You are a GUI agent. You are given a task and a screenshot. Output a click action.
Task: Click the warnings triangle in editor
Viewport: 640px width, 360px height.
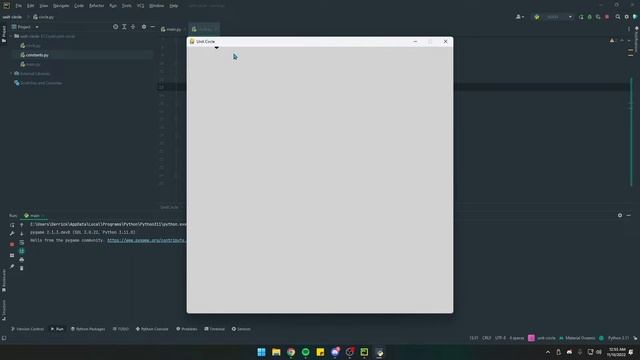612,40
